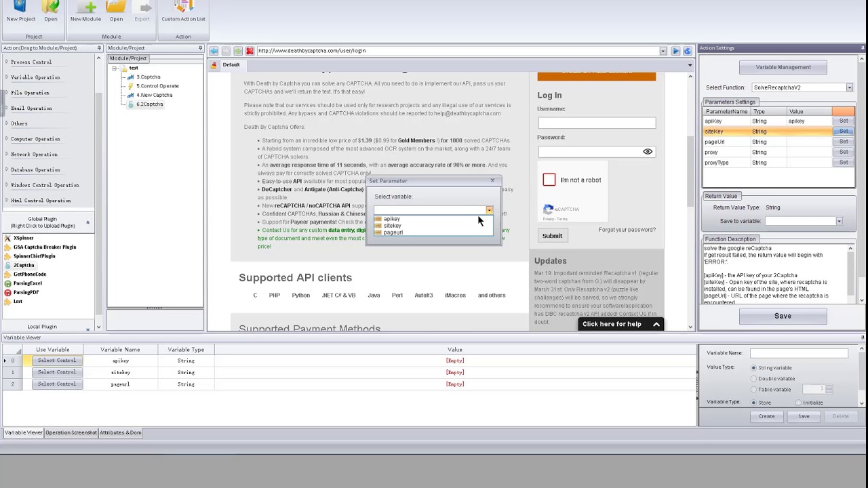Viewport: 868px width, 488px height.
Task: Pick the GetPhoneCode plugin
Action: 30,274
